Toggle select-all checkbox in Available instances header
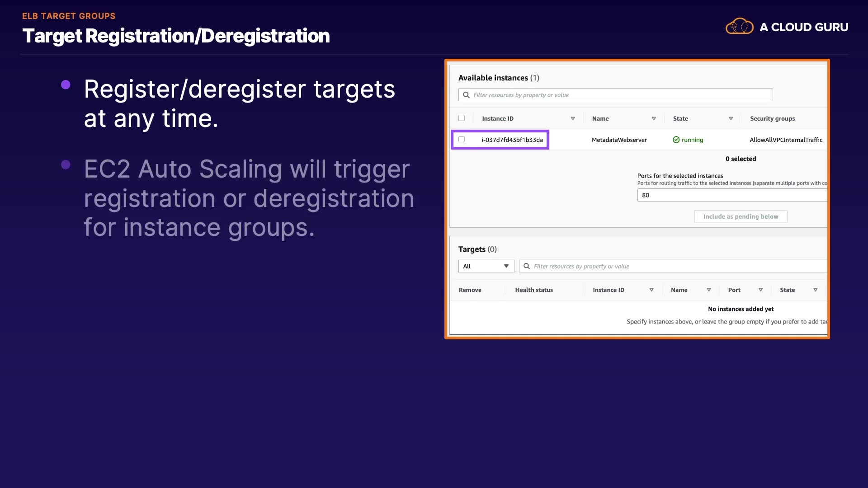The width and height of the screenshot is (868, 488). (462, 118)
